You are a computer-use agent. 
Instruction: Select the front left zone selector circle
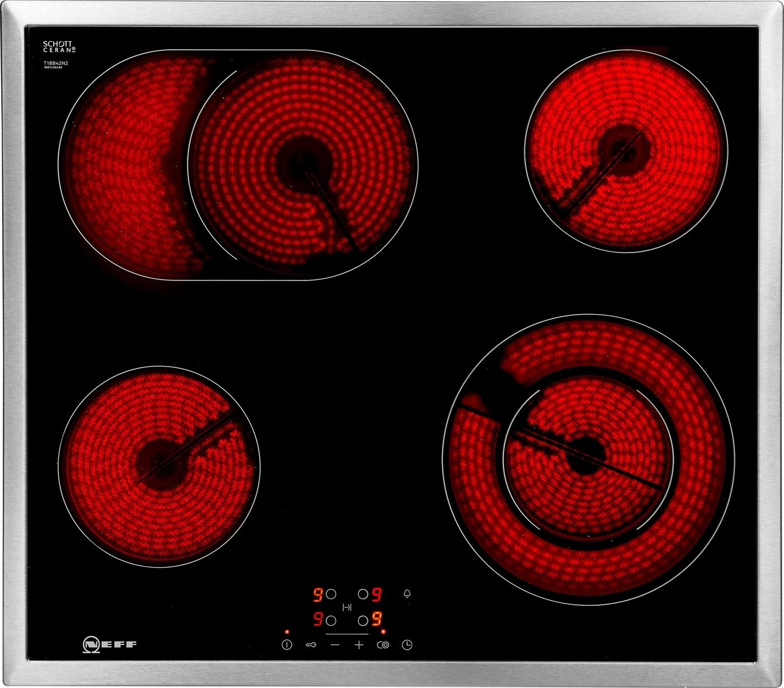point(331,620)
